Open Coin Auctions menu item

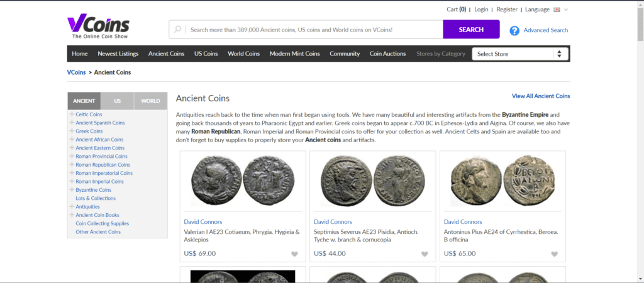pyautogui.click(x=387, y=54)
